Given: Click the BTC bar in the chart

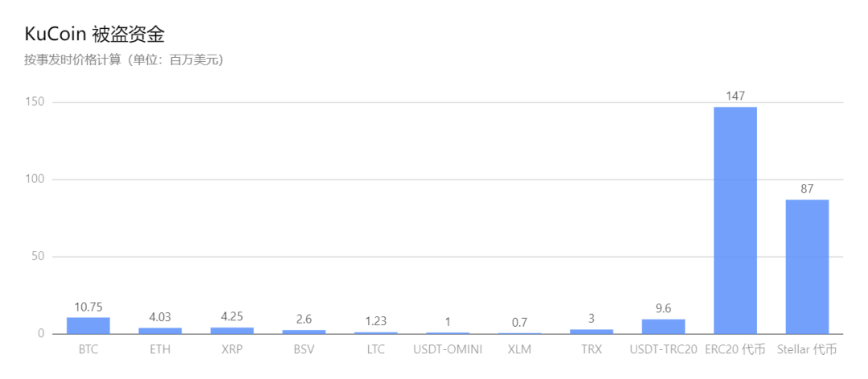Looking at the screenshot, I should pos(88,326).
